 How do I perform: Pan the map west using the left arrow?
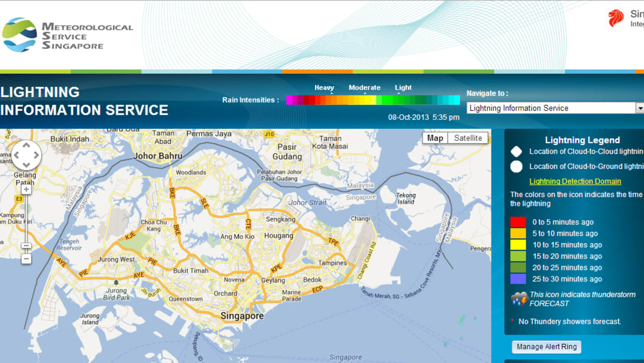(x=17, y=155)
